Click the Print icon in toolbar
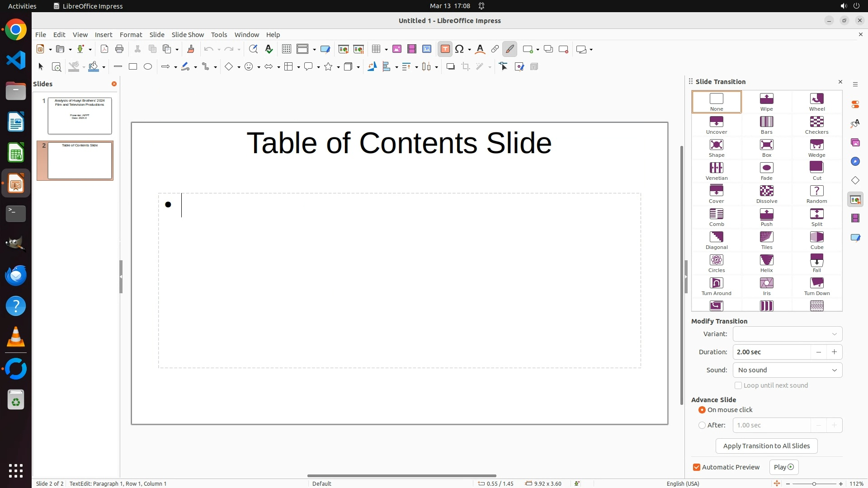 click(119, 49)
